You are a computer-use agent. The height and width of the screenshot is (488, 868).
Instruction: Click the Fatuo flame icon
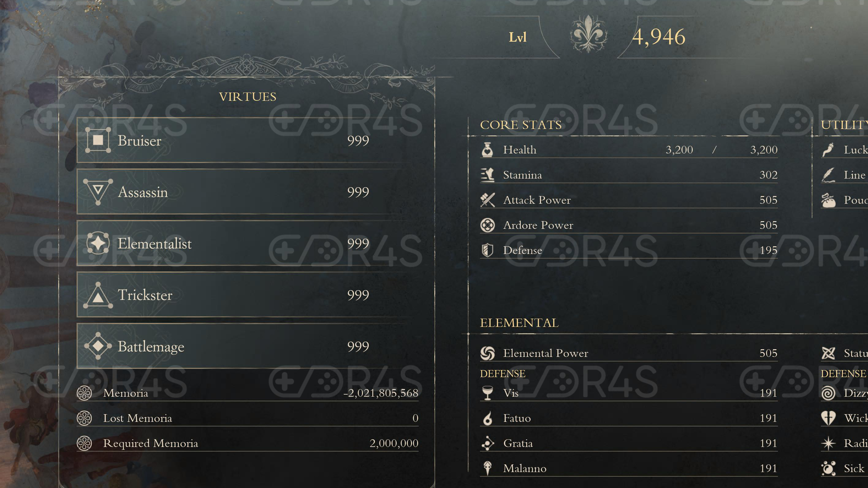tap(487, 418)
